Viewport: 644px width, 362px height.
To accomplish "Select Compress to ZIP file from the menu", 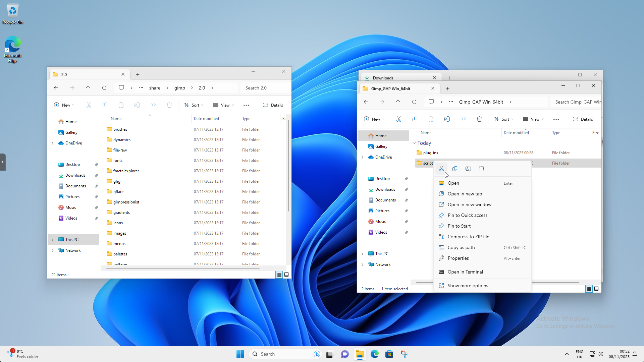I will tap(468, 237).
